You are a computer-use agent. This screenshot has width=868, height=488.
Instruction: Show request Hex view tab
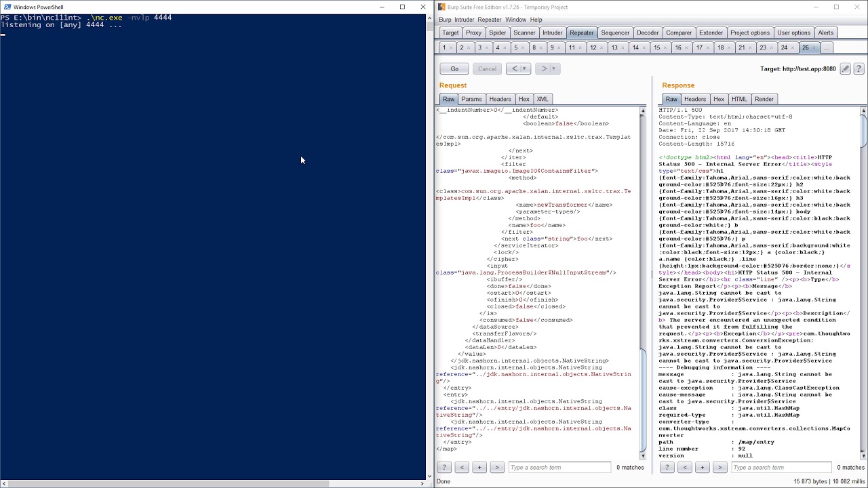click(524, 99)
